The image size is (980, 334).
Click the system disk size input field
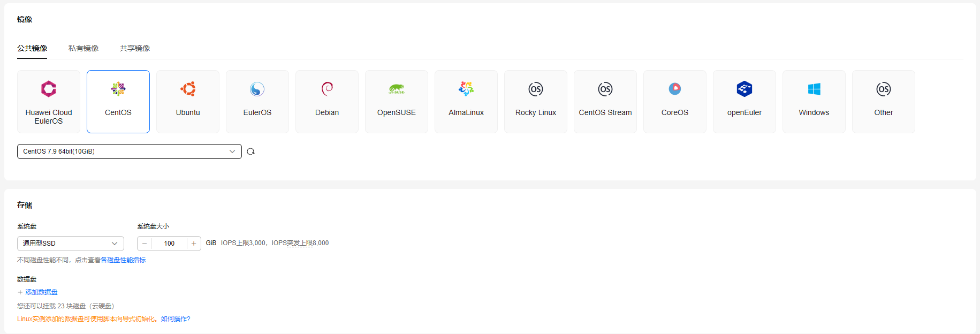point(169,244)
